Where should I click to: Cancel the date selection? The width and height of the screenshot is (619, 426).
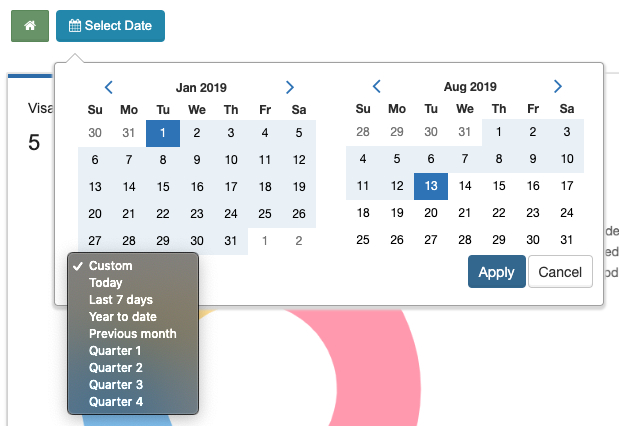click(560, 272)
